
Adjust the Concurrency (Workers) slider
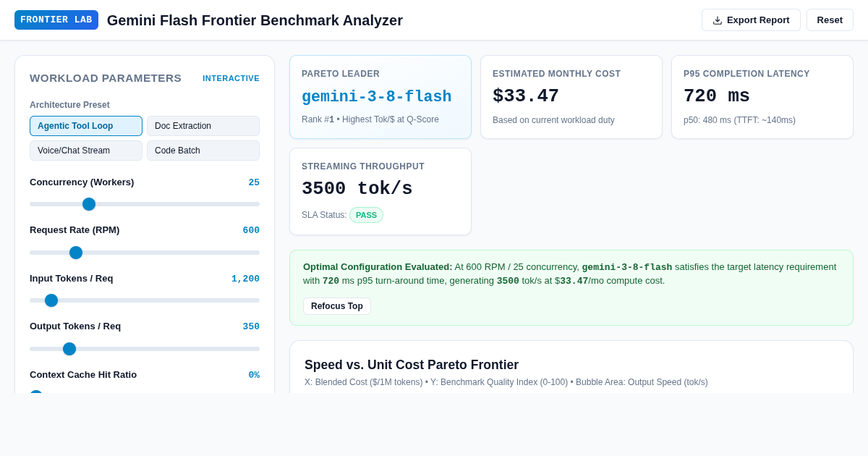pyautogui.click(x=145, y=204)
